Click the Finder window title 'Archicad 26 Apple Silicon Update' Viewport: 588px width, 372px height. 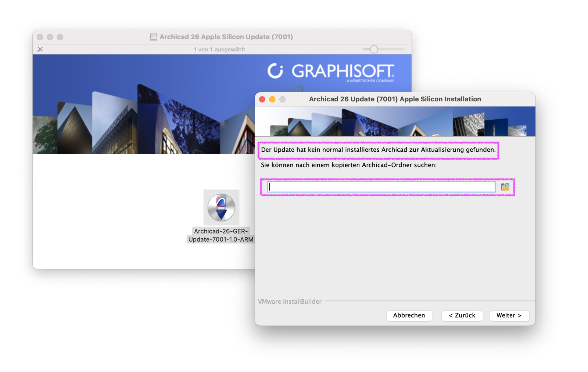(226, 37)
